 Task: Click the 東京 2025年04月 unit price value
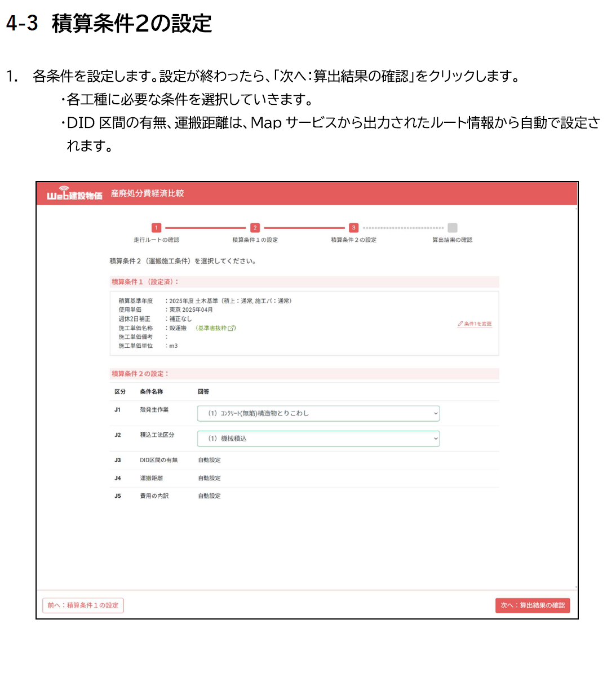(191, 310)
